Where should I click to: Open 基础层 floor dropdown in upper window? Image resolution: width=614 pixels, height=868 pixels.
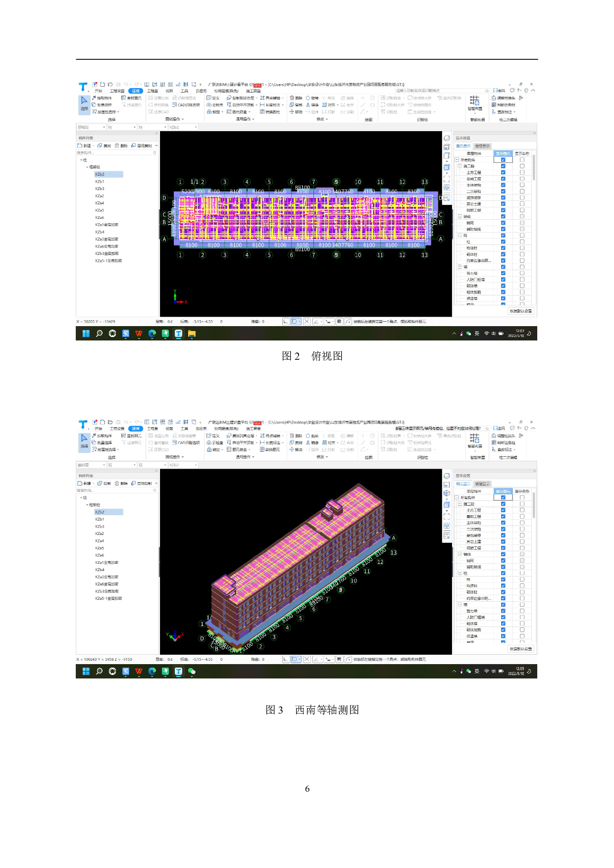(x=91, y=127)
